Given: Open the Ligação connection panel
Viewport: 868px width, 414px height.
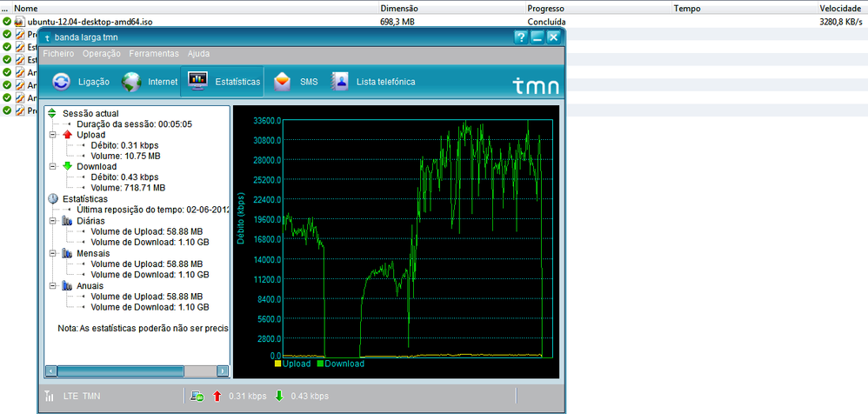Looking at the screenshot, I should (x=81, y=82).
